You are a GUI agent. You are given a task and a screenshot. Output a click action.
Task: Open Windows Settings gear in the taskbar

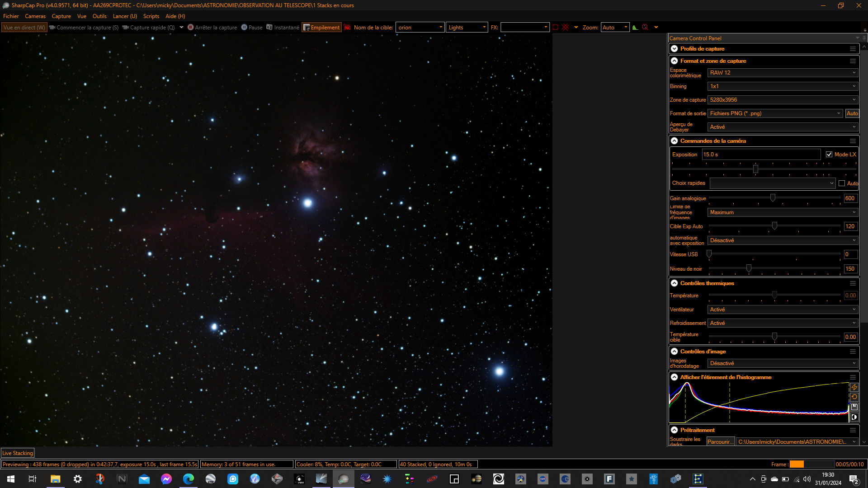click(77, 479)
